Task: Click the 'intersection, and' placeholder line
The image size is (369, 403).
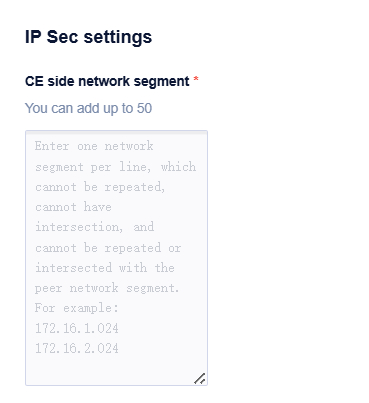Action: point(95,227)
